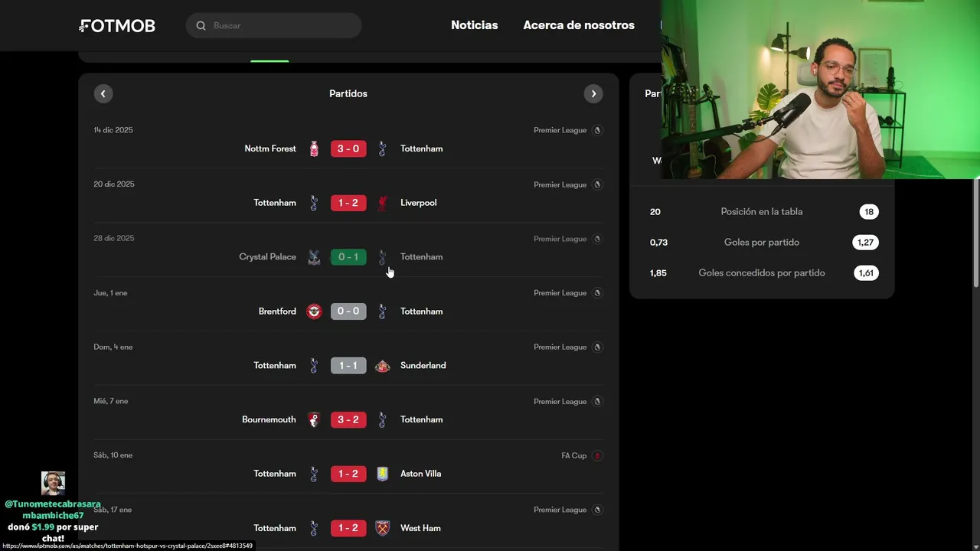
Task: Click the West Ham team name
Action: [x=420, y=528]
